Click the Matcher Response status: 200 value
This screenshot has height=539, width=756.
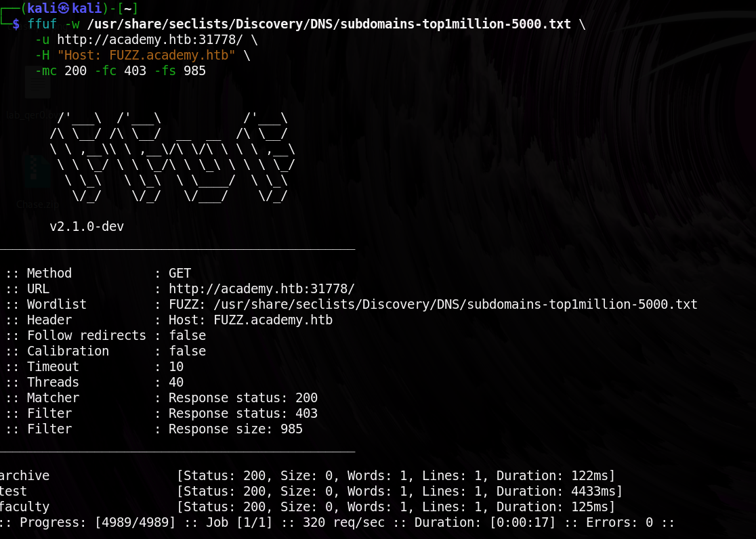243,397
